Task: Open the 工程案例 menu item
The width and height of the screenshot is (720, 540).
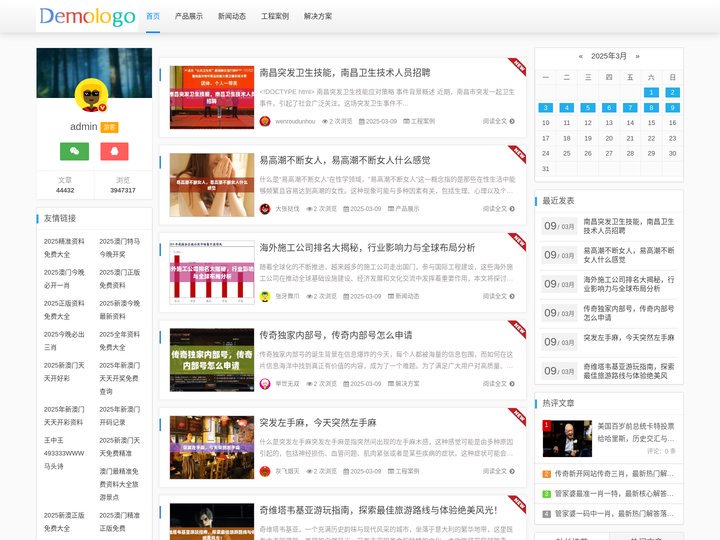Action: pyautogui.click(x=275, y=16)
